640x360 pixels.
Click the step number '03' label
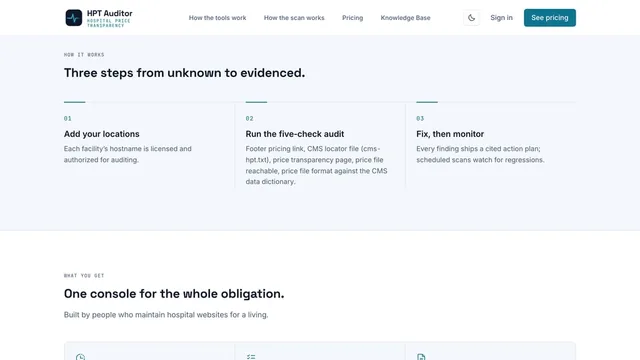point(420,118)
